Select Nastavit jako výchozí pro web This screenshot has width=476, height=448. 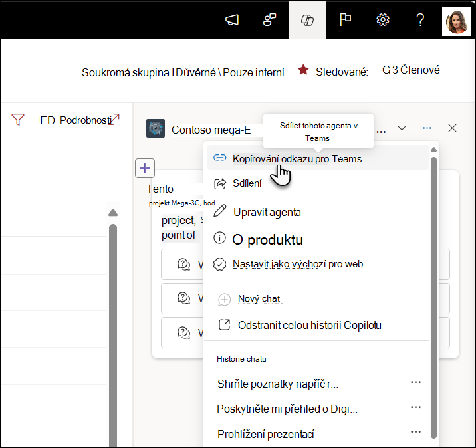[x=318, y=264]
